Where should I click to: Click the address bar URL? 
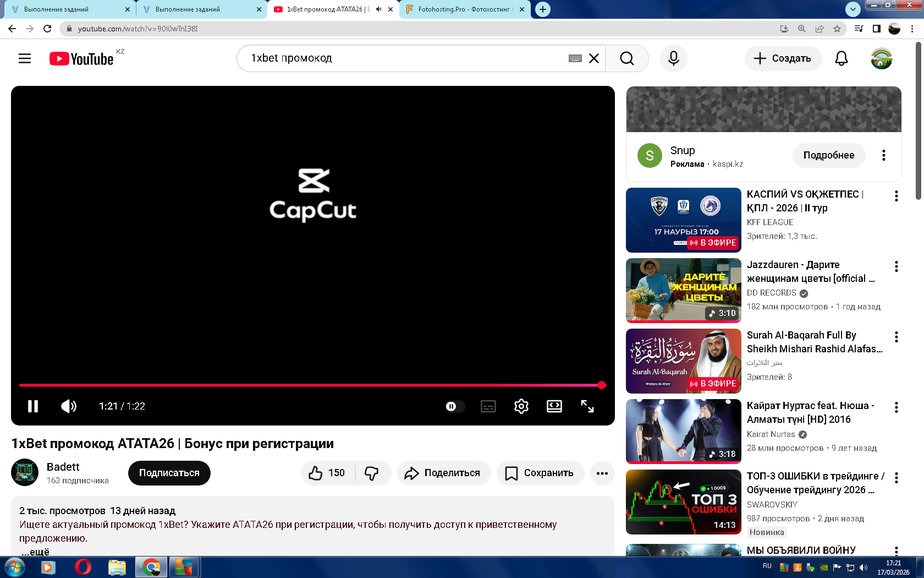137,29
